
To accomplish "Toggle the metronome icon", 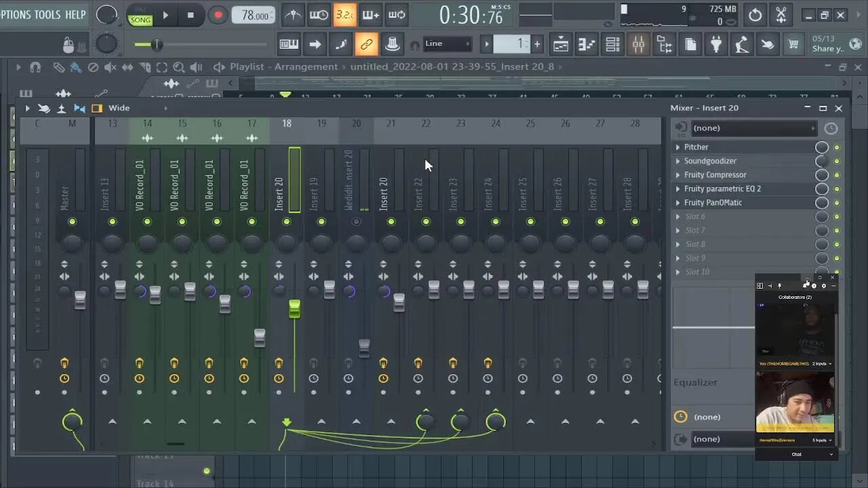I will pos(293,15).
